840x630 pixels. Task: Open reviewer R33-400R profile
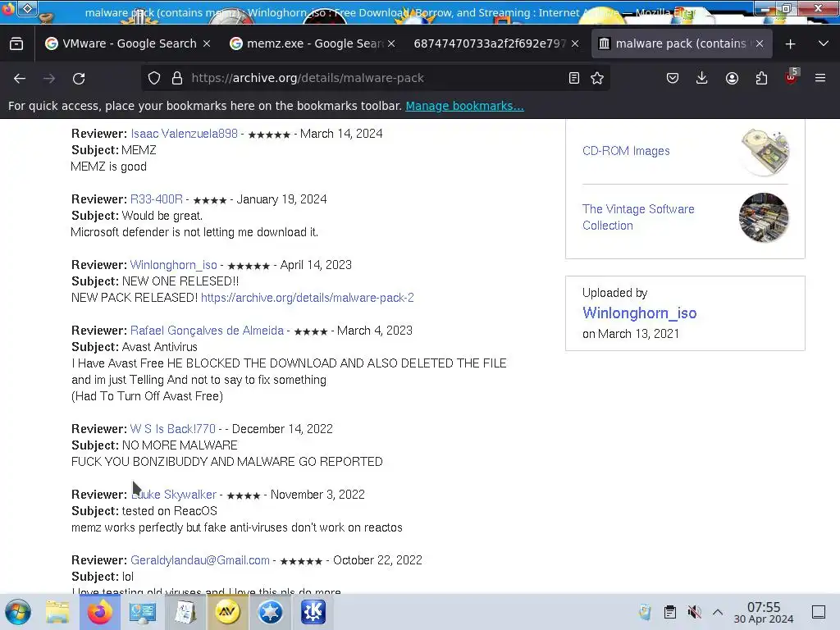click(157, 199)
